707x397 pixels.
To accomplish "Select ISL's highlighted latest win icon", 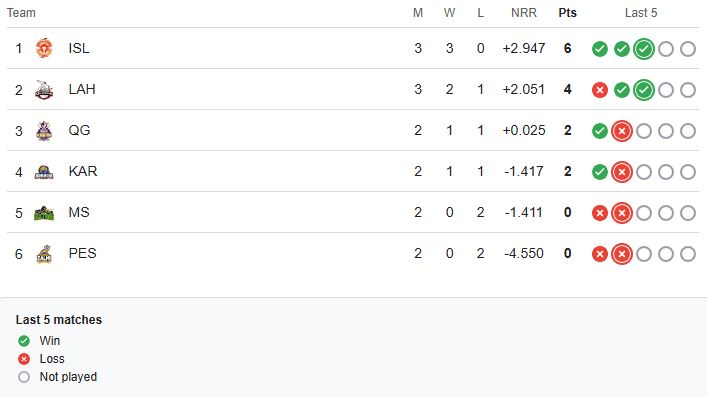I will 643,49.
